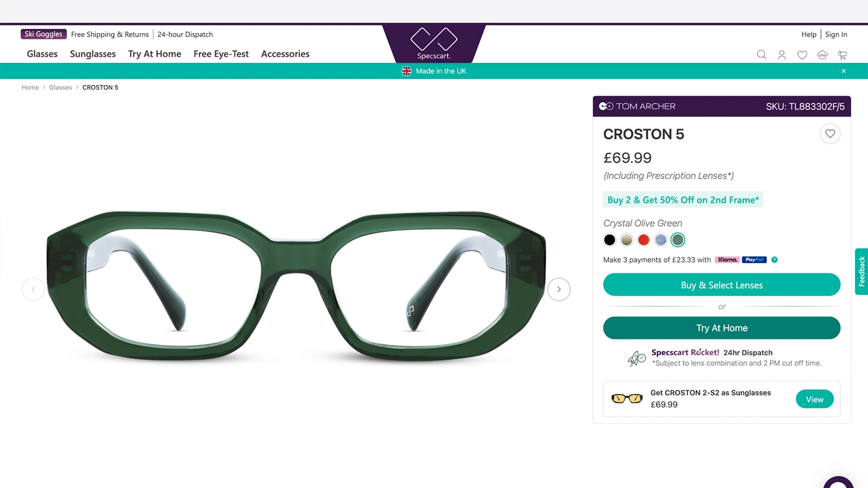
Task: Click the Buy & Select Lenses button
Action: 722,285
